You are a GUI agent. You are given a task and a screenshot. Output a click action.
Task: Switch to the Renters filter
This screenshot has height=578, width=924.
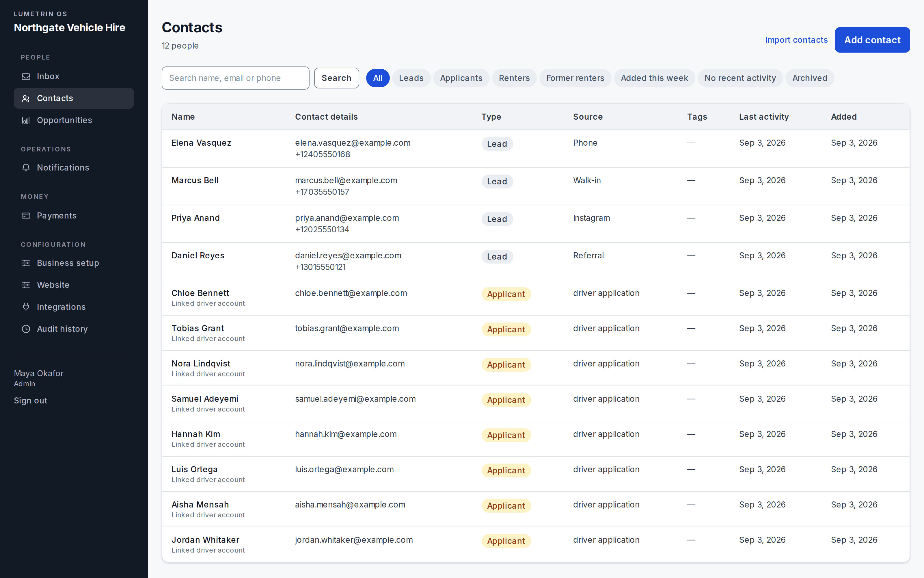pos(514,78)
